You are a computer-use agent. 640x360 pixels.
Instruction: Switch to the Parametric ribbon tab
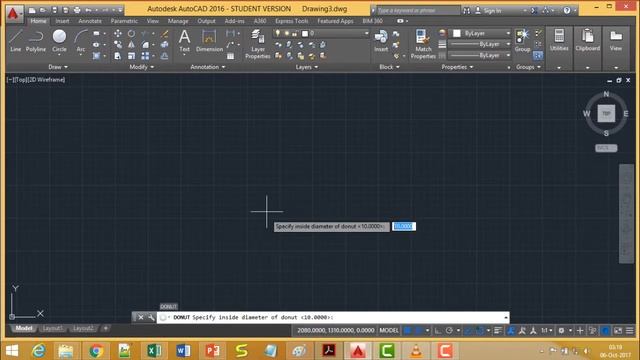[x=124, y=21]
